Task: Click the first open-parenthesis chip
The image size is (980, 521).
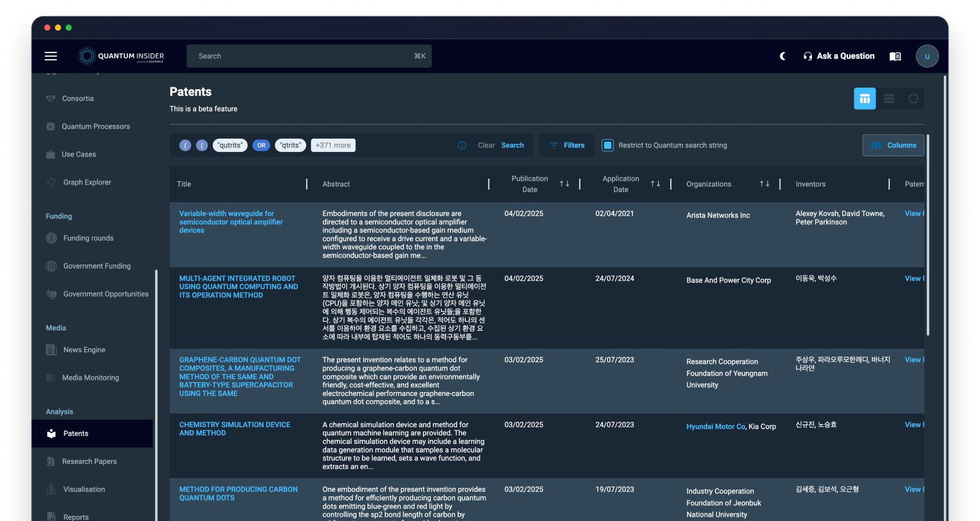Action: (186, 145)
